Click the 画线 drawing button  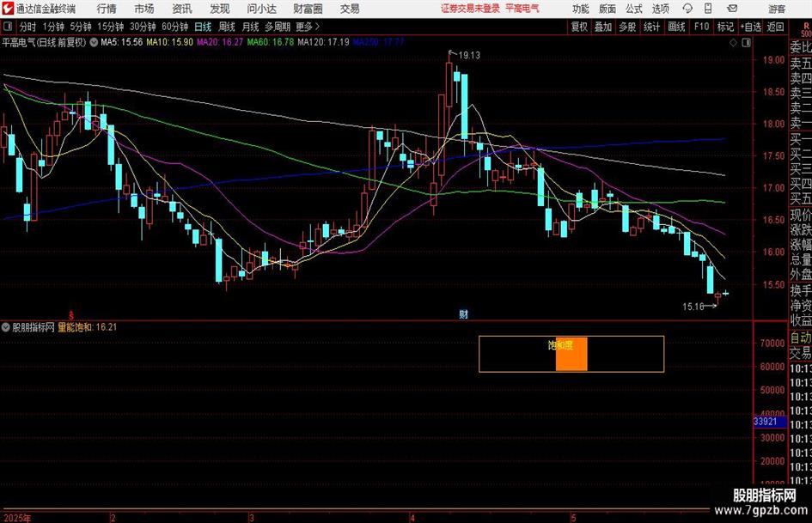[x=677, y=27]
